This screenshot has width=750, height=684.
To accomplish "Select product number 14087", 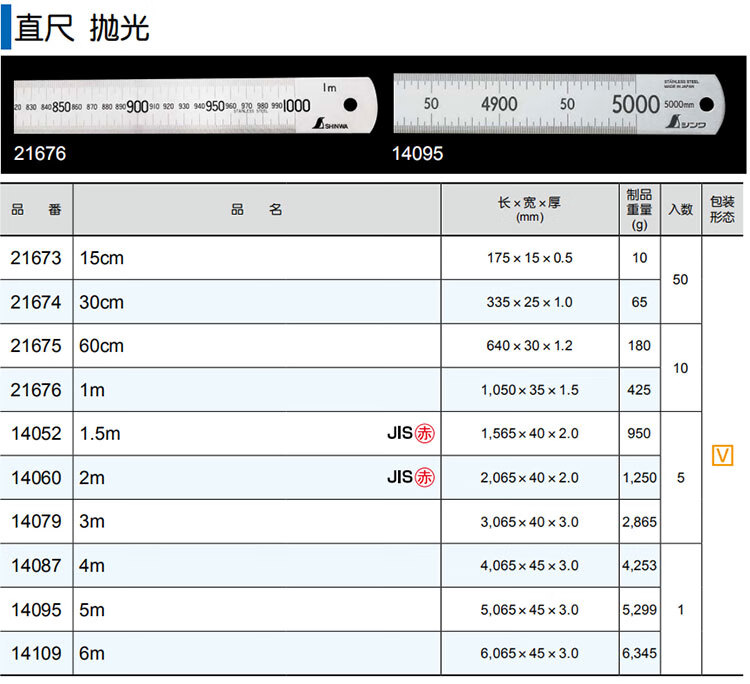I will click(36, 566).
